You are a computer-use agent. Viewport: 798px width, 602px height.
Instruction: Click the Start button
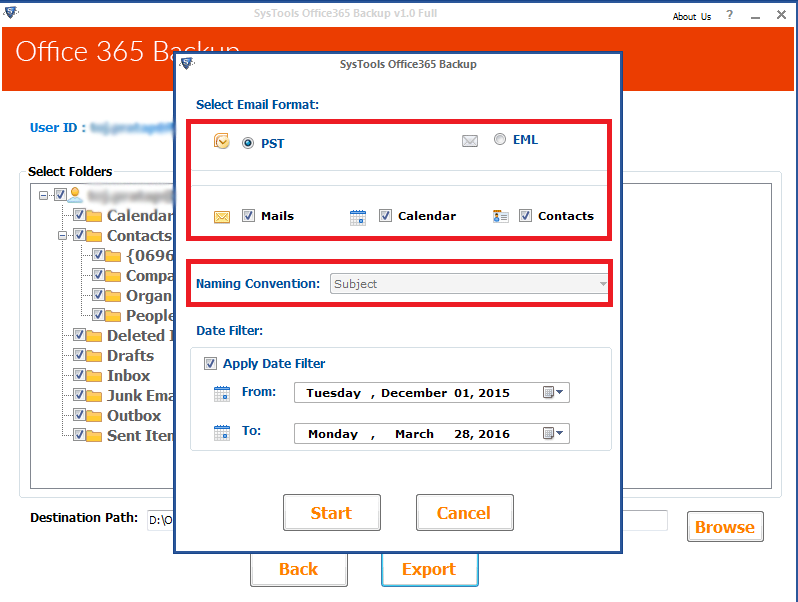332,512
